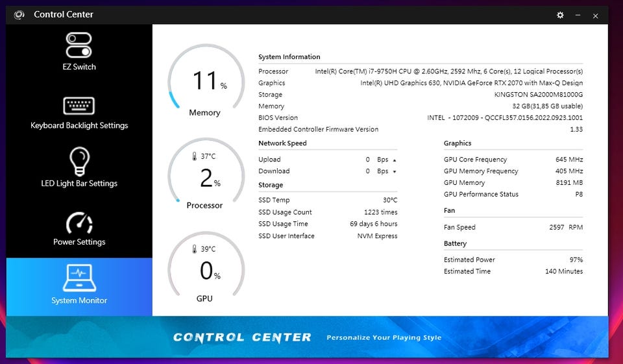This screenshot has width=623, height=364.
Task: Click the Fan Speed '2597 RPM' value
Action: click(566, 227)
